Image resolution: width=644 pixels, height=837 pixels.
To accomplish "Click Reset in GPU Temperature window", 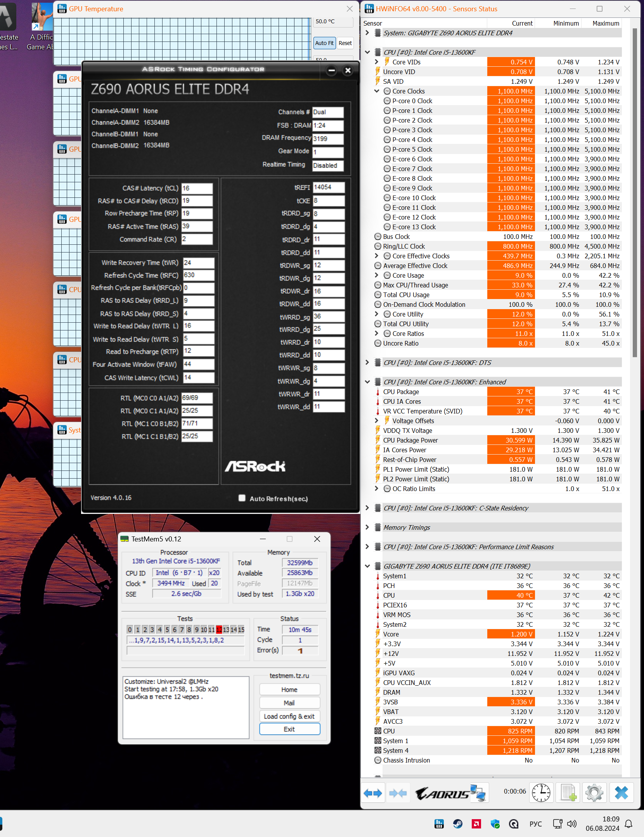I will [345, 43].
